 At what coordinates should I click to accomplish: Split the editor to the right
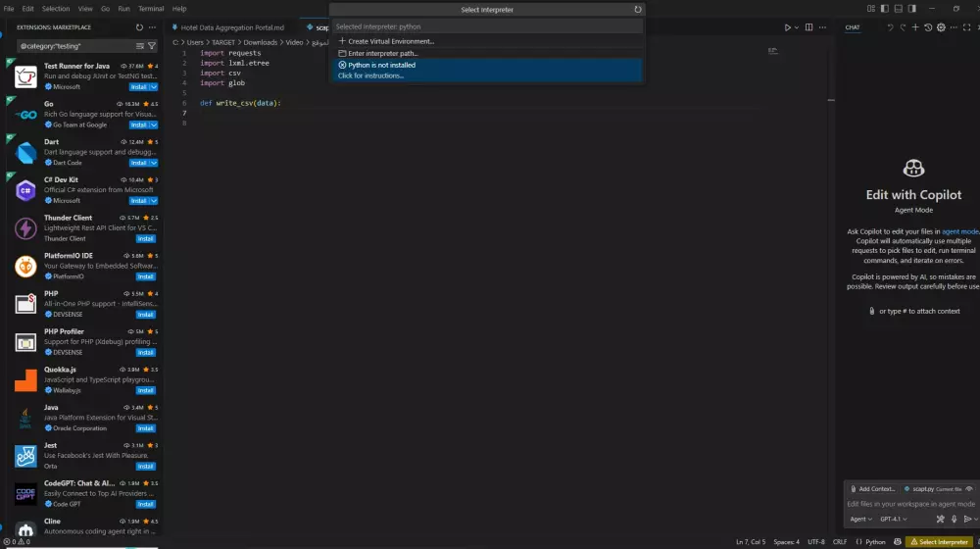click(808, 27)
